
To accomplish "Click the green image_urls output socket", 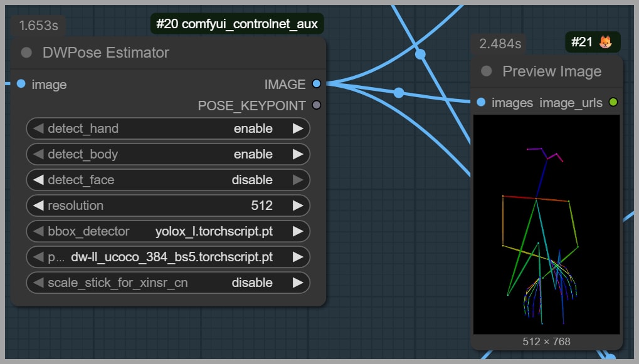I will [x=613, y=102].
